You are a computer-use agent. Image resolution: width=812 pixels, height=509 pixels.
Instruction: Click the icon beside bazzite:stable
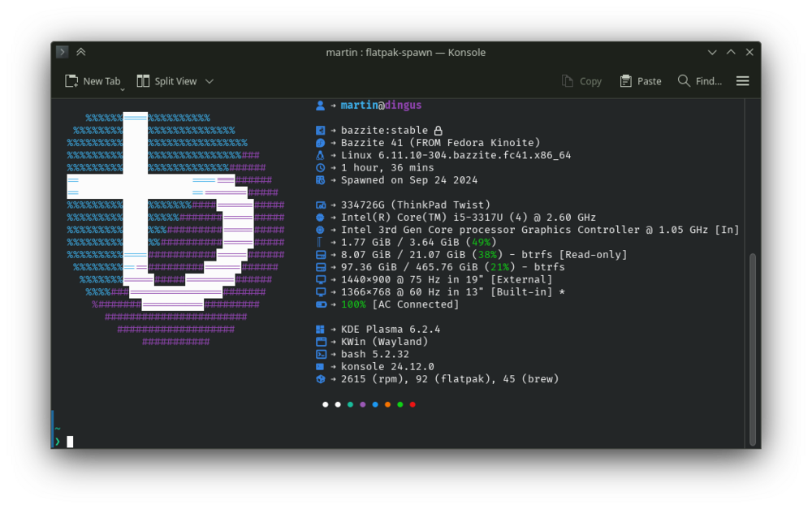tap(321, 131)
